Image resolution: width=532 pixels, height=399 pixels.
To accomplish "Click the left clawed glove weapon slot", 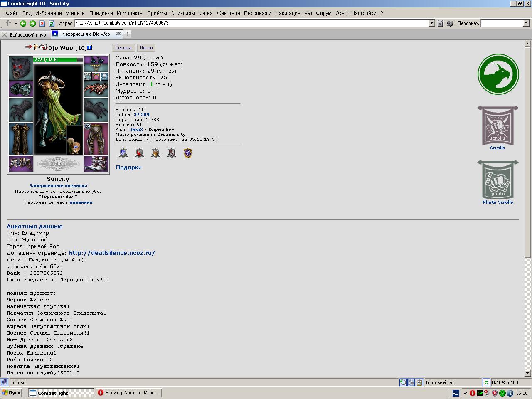I will [21, 110].
